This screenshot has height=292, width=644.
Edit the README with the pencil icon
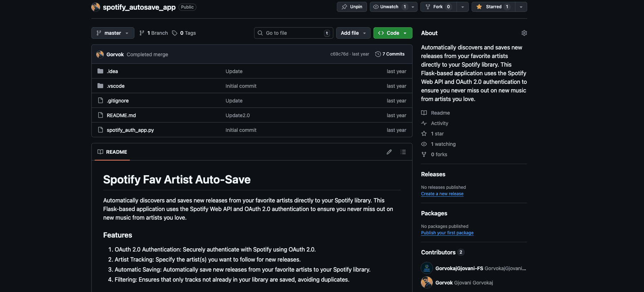pos(389,152)
